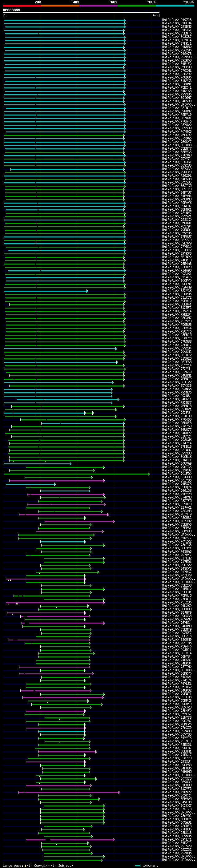Screen dimensions: 197x868
Task: Click the UniRef100_C6JT22 label
Action: pyautogui.click(x=177, y=382)
